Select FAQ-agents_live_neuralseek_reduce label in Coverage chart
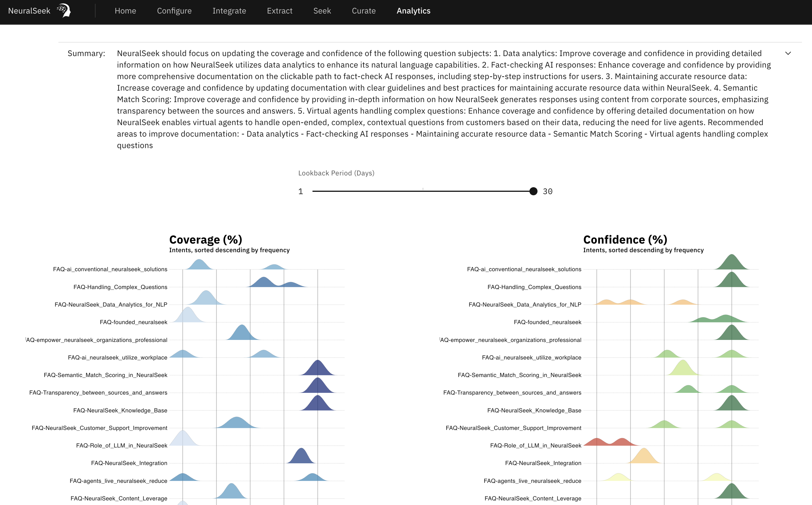 tap(118, 481)
